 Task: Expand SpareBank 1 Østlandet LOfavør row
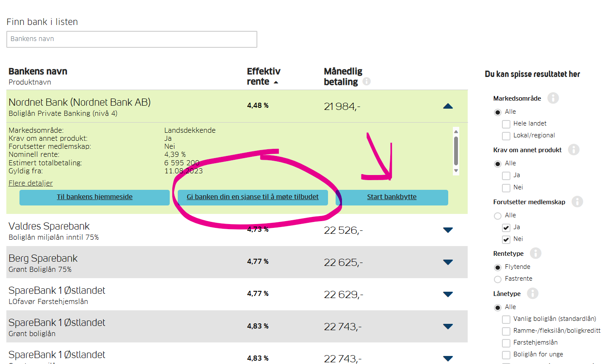click(448, 294)
